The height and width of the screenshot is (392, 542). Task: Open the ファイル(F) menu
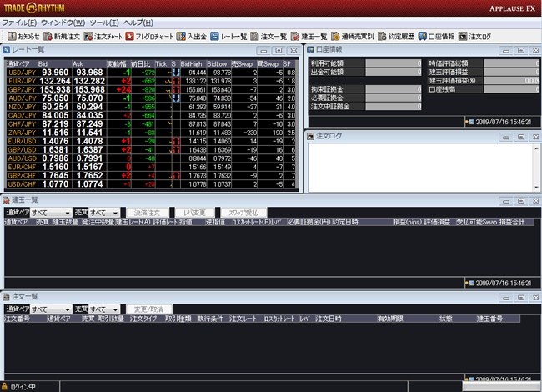(x=19, y=23)
